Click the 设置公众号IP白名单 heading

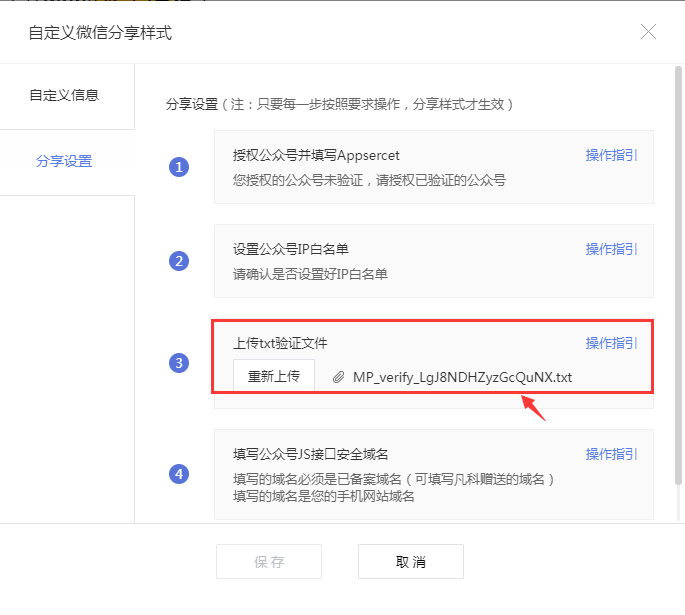291,249
